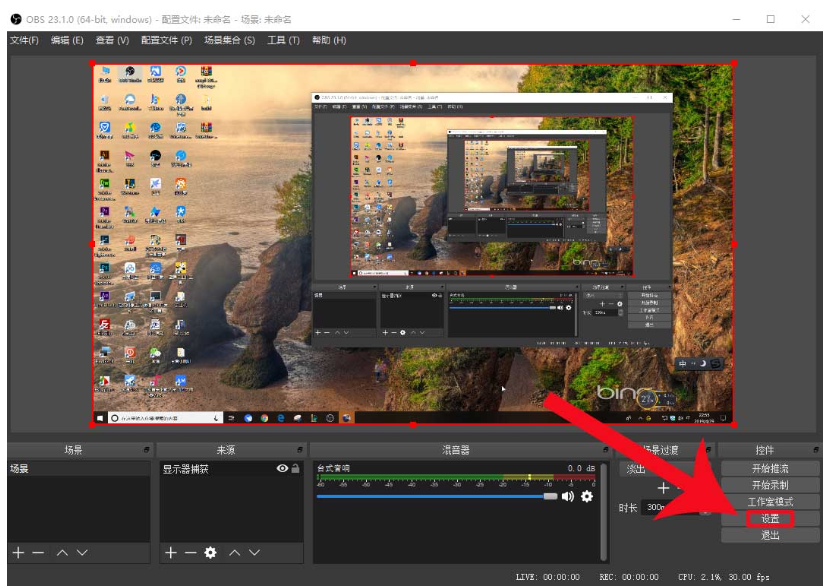This screenshot has width=826, height=588.
Task: Open the 文件(F) menu
Action: point(24,40)
